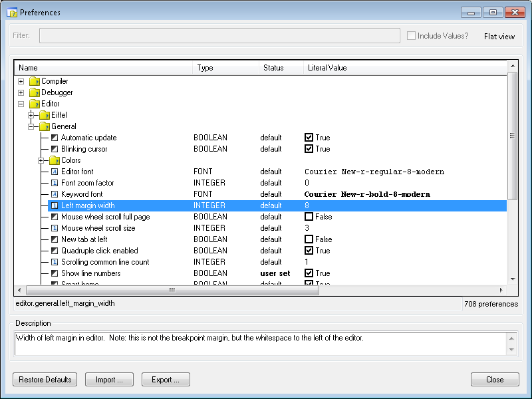The image size is (532, 399).
Task: Open the Export dialog button
Action: tap(166, 380)
